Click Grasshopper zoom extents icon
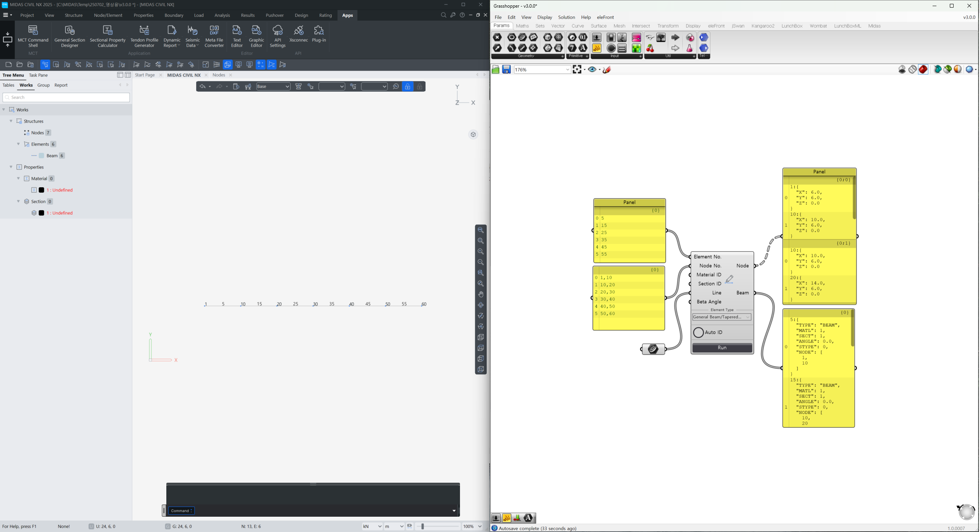Image resolution: width=980 pixels, height=532 pixels. point(577,70)
